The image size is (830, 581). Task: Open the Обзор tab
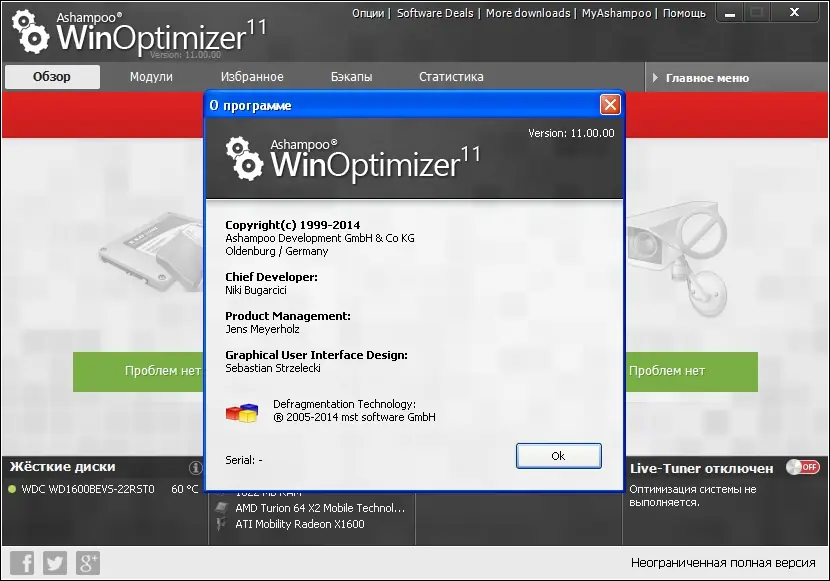[x=52, y=77]
